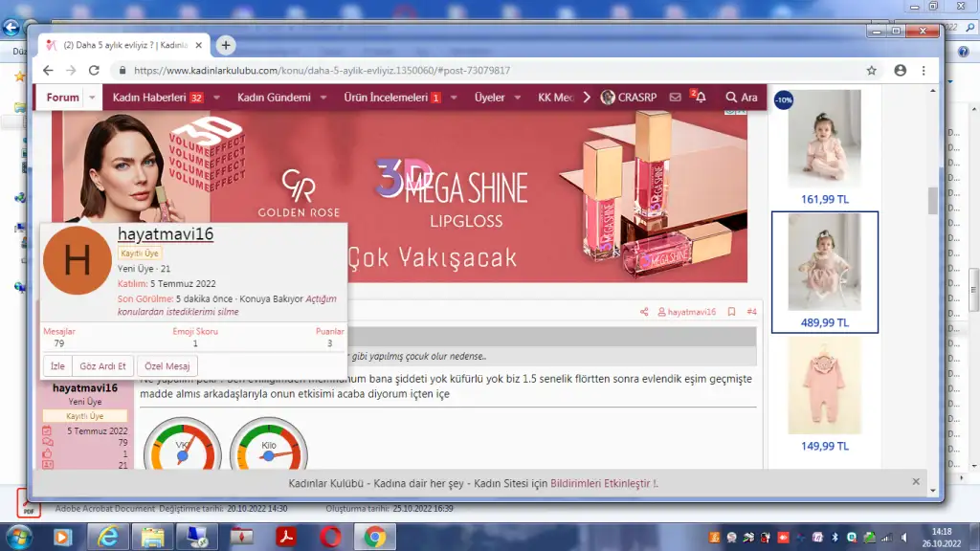Launch Opera from the taskbar

tap(330, 537)
